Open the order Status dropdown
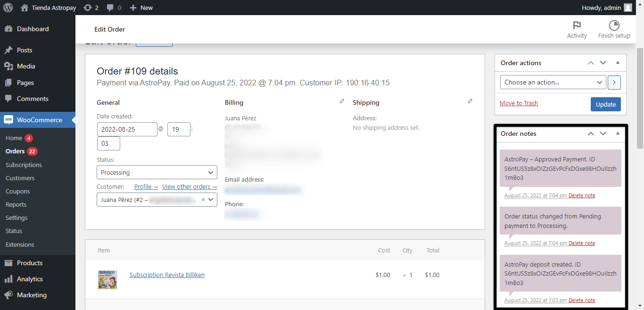Screen dimensions: 644x310 157,172
